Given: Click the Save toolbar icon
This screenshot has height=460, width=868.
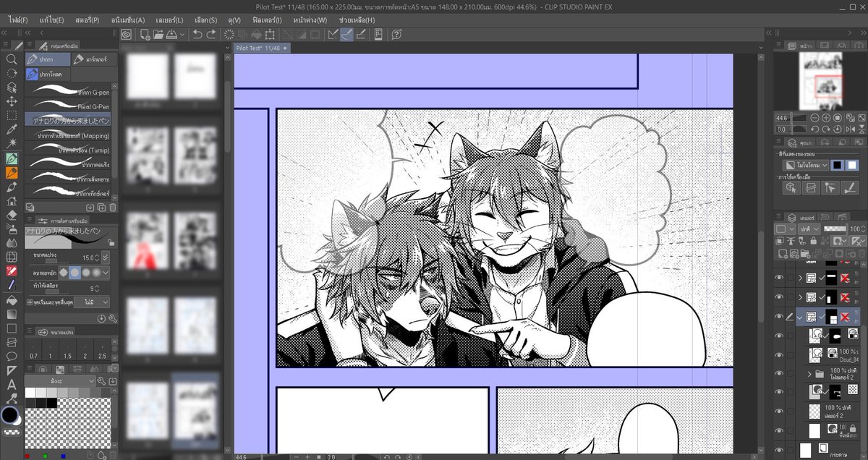Looking at the screenshot, I should [171, 34].
